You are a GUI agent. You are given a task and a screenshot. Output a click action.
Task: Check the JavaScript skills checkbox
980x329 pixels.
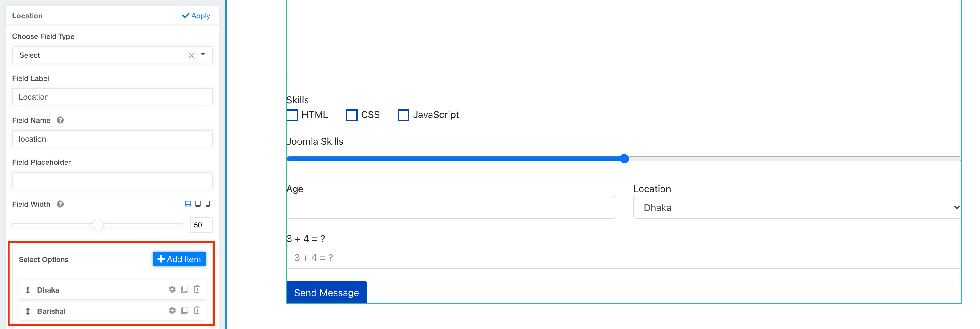pos(403,115)
